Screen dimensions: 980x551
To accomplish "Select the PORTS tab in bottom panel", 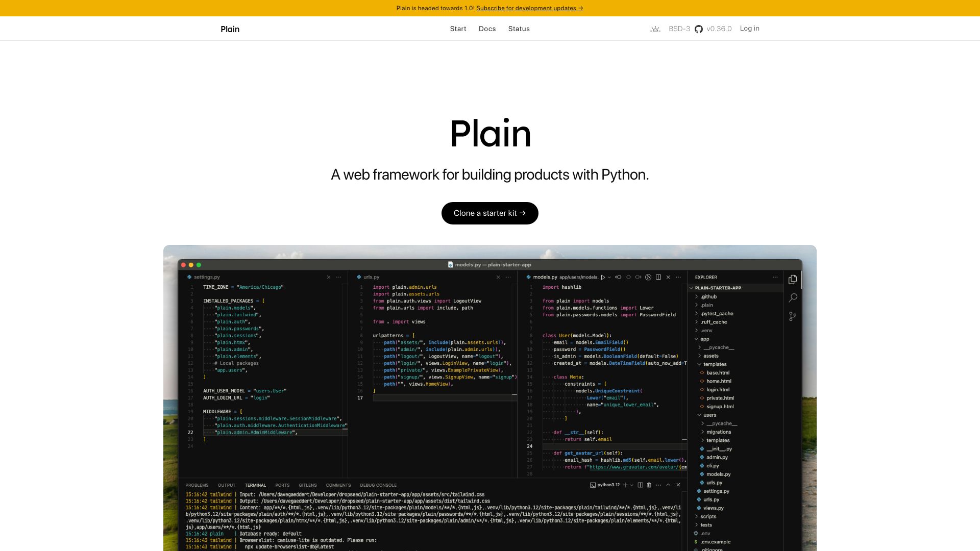I will [282, 485].
